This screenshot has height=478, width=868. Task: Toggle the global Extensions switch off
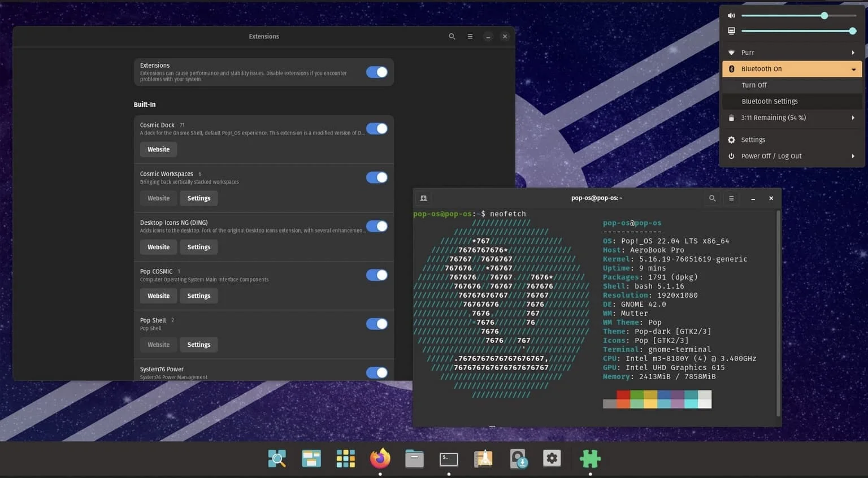[x=377, y=72]
